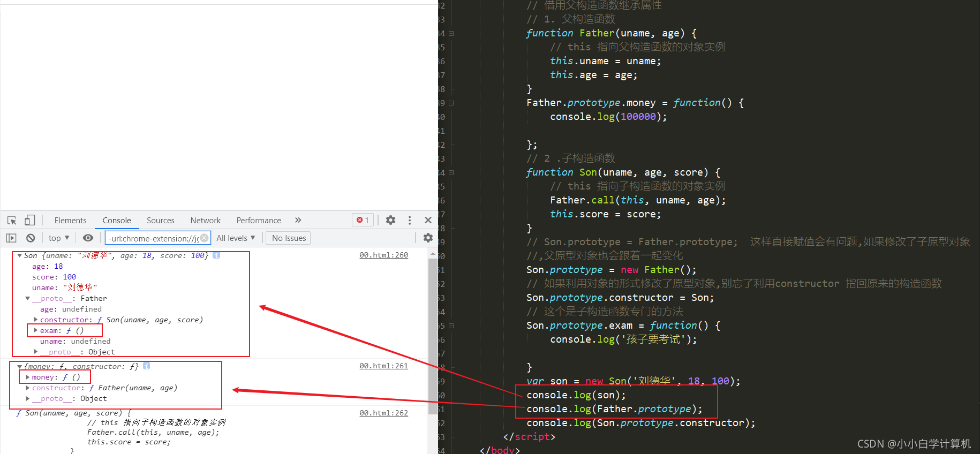The width and height of the screenshot is (980, 454).
Task: Click the 'score: 100' property row
Action: click(54, 277)
